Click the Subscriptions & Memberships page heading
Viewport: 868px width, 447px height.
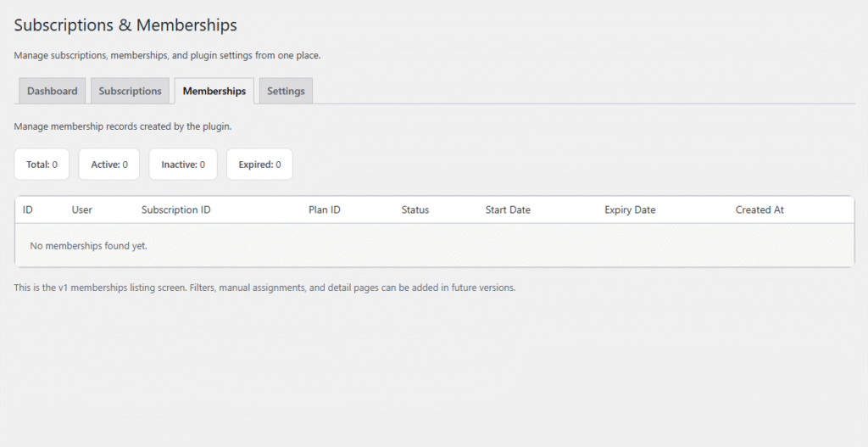click(x=125, y=25)
